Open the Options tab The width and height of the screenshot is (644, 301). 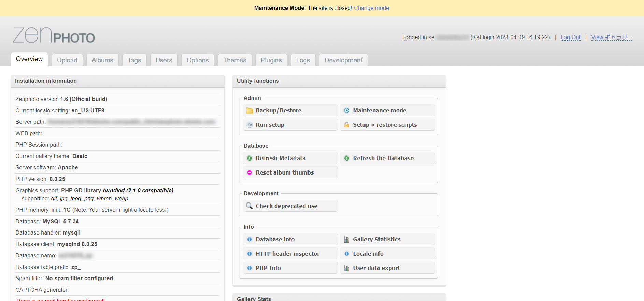coord(197,60)
